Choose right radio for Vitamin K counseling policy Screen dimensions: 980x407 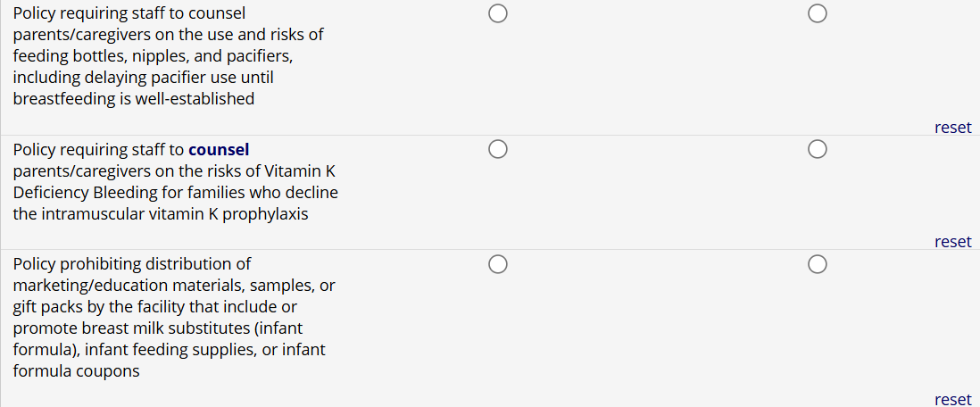[x=817, y=148]
